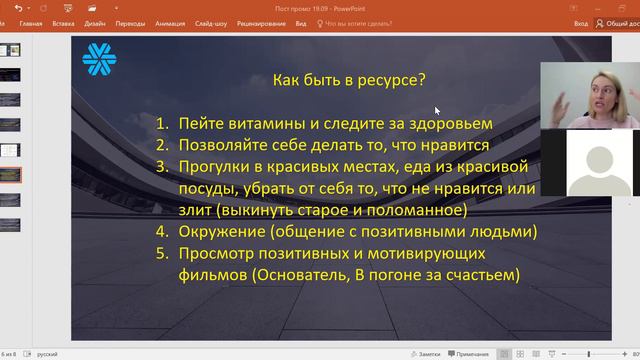Select the seventh slide thumbnail
The width and height of the screenshot is (640, 360).
coord(10,200)
